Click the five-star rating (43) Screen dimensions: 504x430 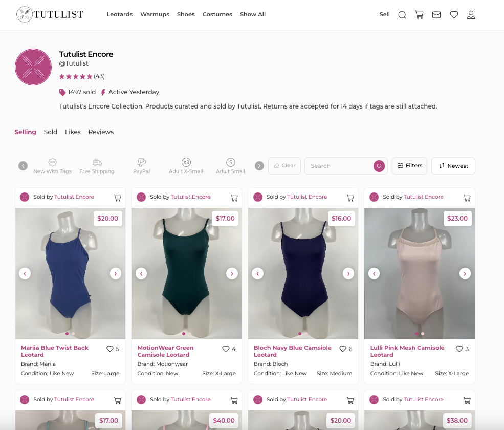click(x=82, y=77)
